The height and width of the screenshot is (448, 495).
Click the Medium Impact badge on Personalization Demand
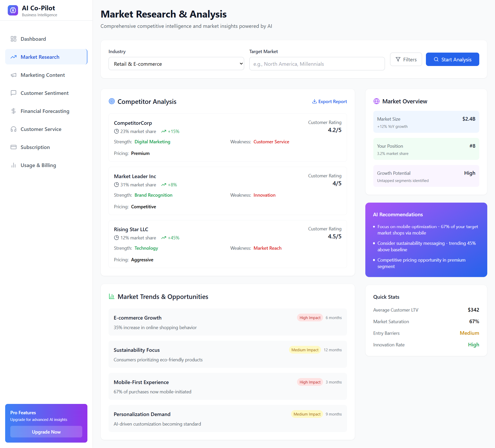click(307, 414)
